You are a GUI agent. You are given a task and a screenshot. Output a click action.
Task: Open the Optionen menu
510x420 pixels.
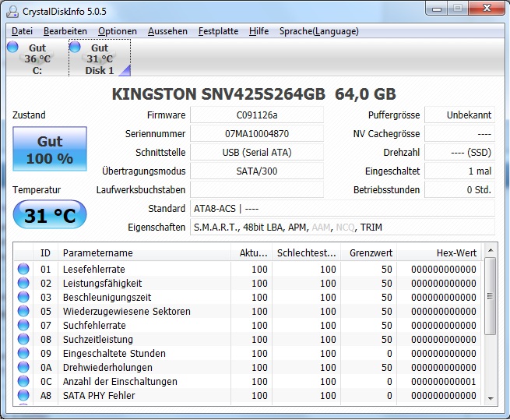[118, 31]
